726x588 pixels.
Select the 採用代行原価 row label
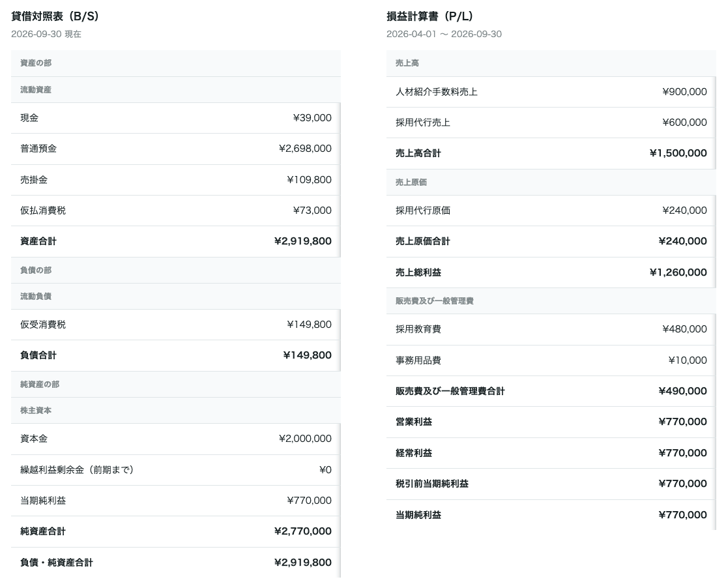tap(423, 211)
